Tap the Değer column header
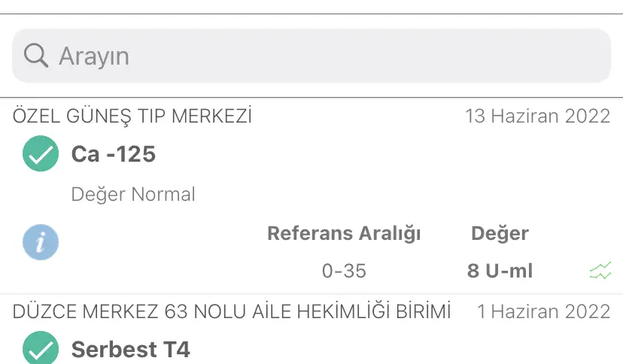This screenshot has width=623, height=364. click(500, 233)
